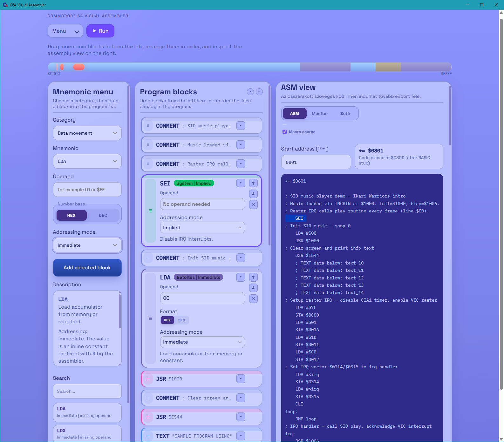Grab the drag handle of the LDA program block
The width and height of the screenshot is (504, 442).
(150, 318)
